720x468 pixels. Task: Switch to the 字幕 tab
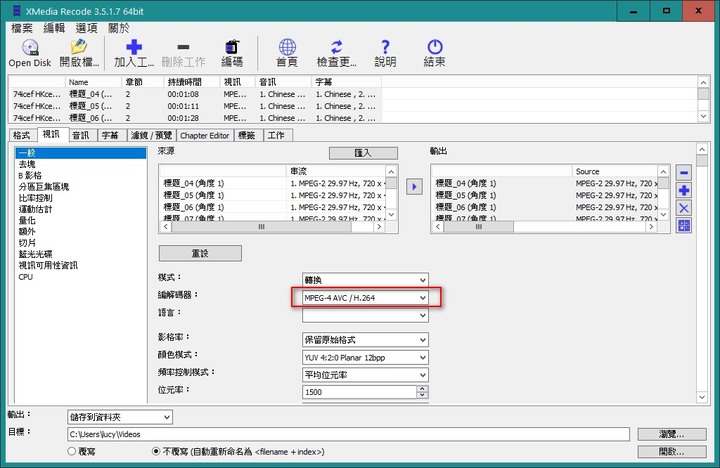point(111,135)
